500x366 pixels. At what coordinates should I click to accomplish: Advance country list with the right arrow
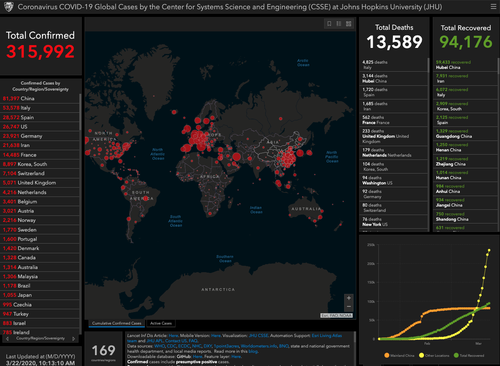[74, 339]
